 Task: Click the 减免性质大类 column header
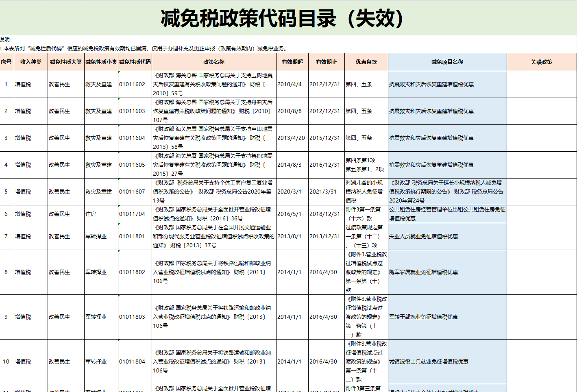point(66,62)
